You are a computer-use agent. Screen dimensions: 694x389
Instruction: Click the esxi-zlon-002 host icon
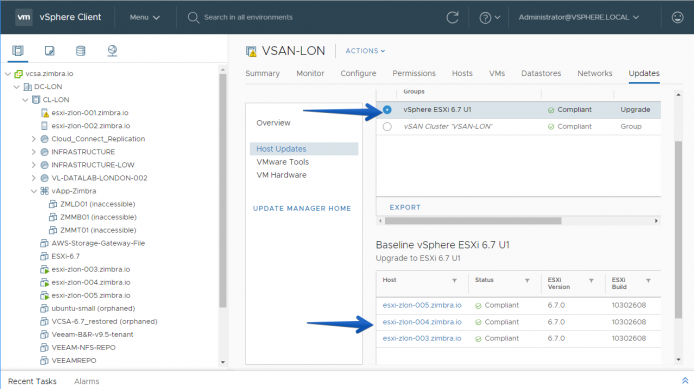44,126
